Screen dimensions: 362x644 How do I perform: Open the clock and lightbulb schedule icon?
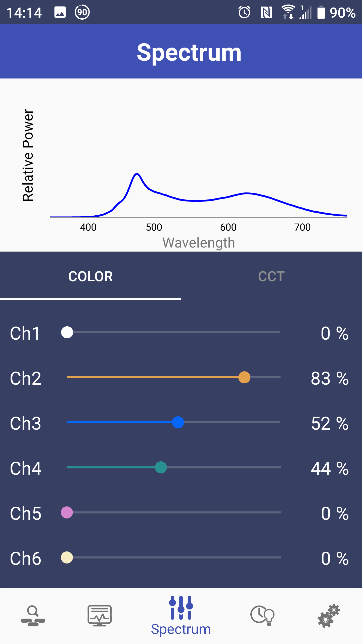(x=262, y=615)
